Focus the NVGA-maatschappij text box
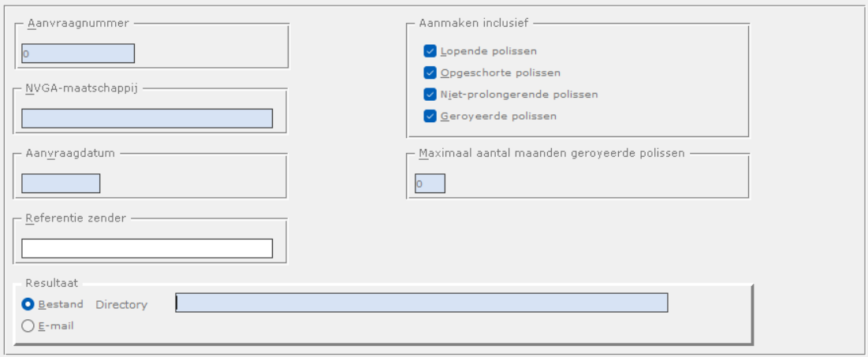 point(147,118)
